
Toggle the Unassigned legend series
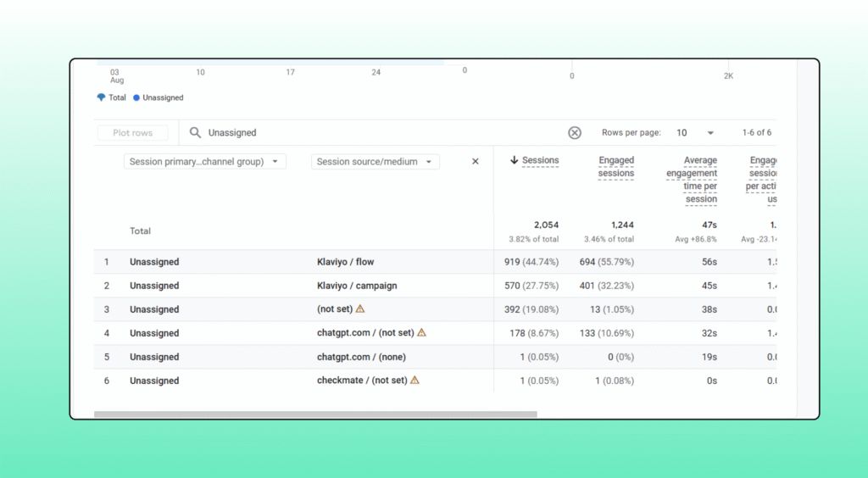click(159, 97)
